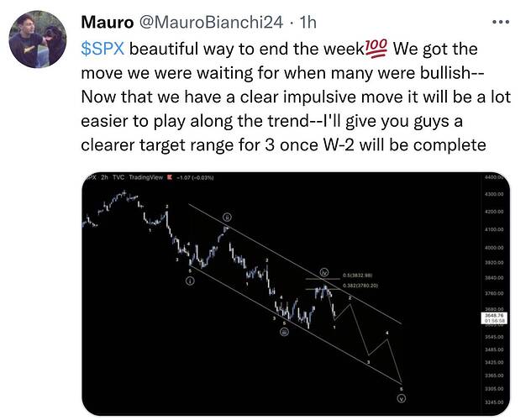The width and height of the screenshot is (531, 420).
Task: Click the circled wave i label
Action: pos(190,281)
